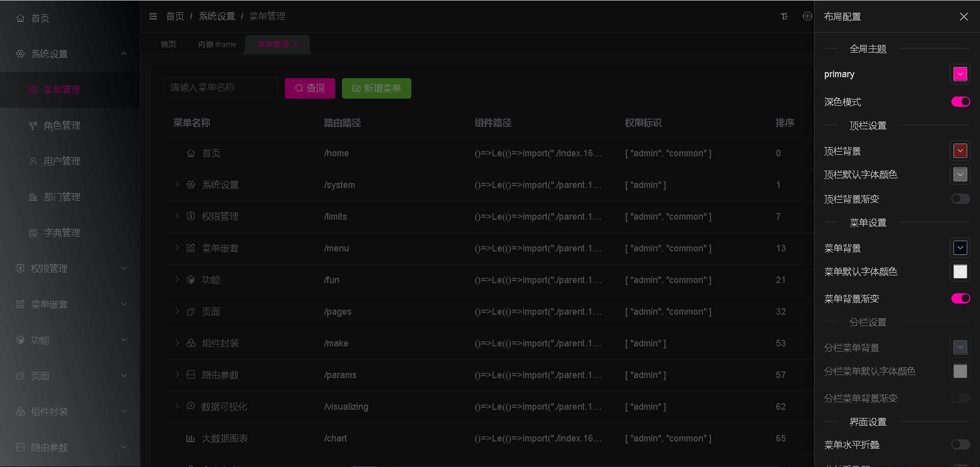Image resolution: width=980 pixels, height=467 pixels.
Task: Click 首页 breadcrumb link
Action: pyautogui.click(x=175, y=16)
